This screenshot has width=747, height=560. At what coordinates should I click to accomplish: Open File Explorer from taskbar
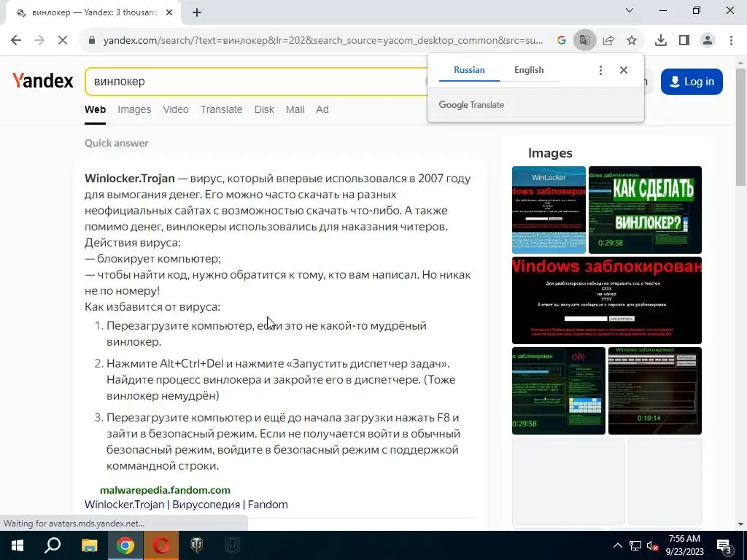pyautogui.click(x=89, y=545)
